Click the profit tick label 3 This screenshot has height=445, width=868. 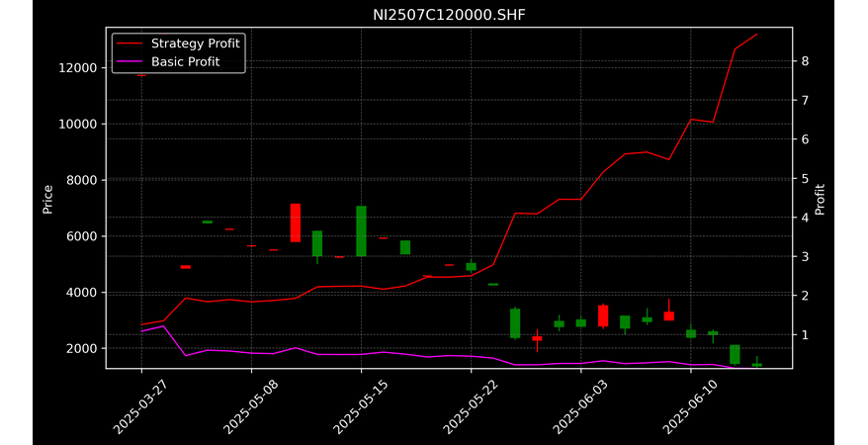pyautogui.click(x=805, y=257)
